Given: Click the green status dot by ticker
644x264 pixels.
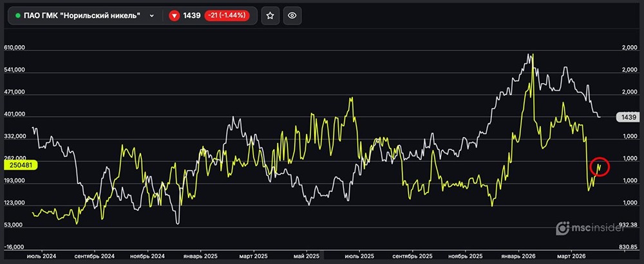Looking at the screenshot, I should (17, 16).
